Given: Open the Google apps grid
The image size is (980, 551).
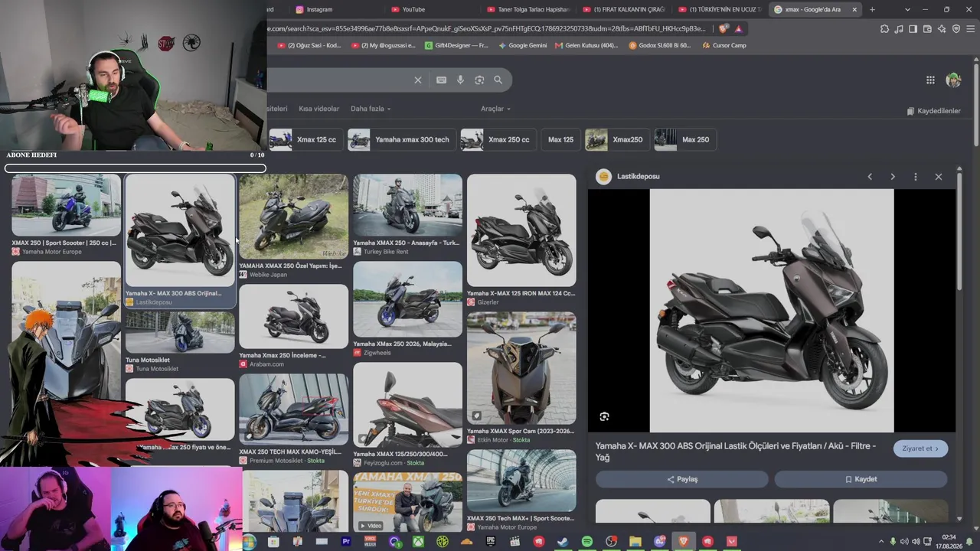Looking at the screenshot, I should tap(930, 80).
